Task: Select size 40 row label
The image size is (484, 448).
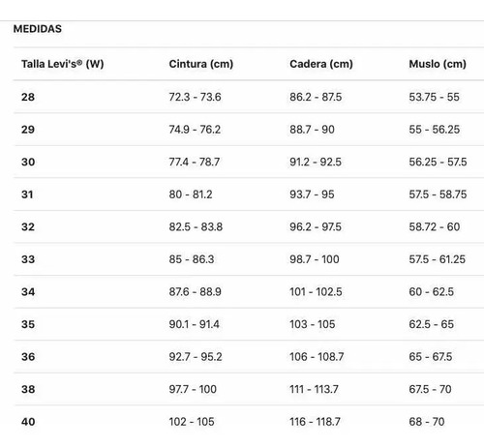Action: click(x=28, y=422)
